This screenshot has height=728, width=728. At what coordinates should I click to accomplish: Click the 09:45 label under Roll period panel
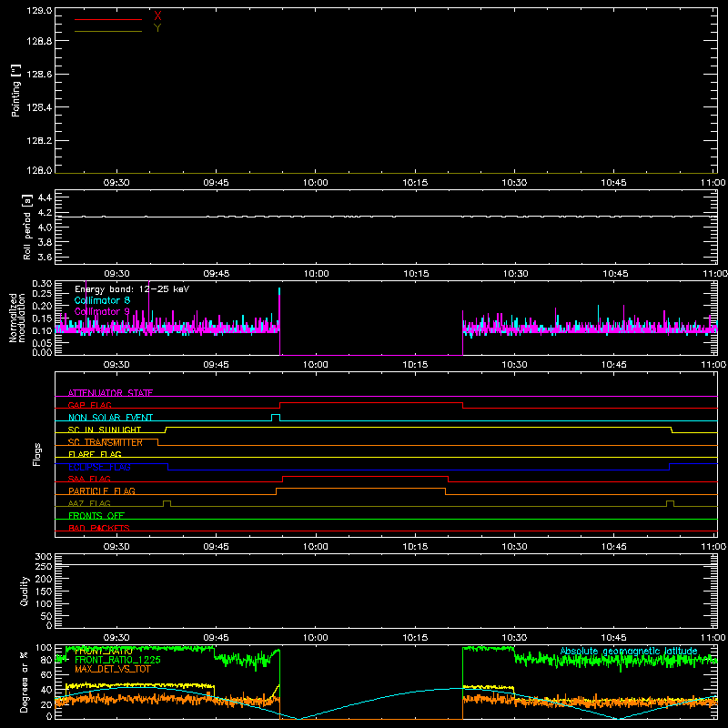[x=217, y=274]
